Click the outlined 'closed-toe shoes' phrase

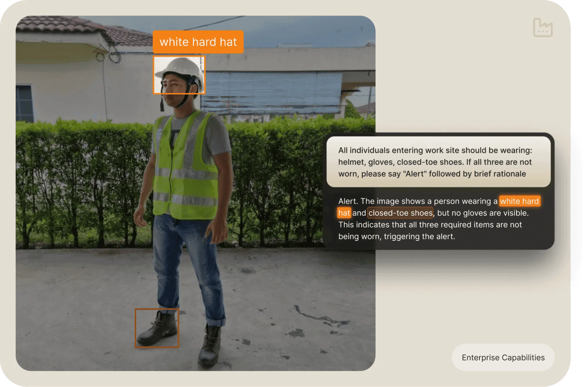[400, 213]
